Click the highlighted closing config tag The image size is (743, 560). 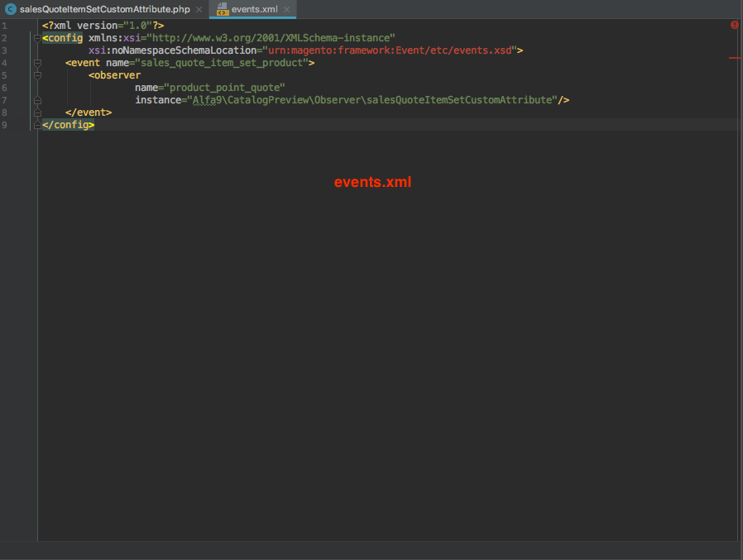pyautogui.click(x=68, y=125)
